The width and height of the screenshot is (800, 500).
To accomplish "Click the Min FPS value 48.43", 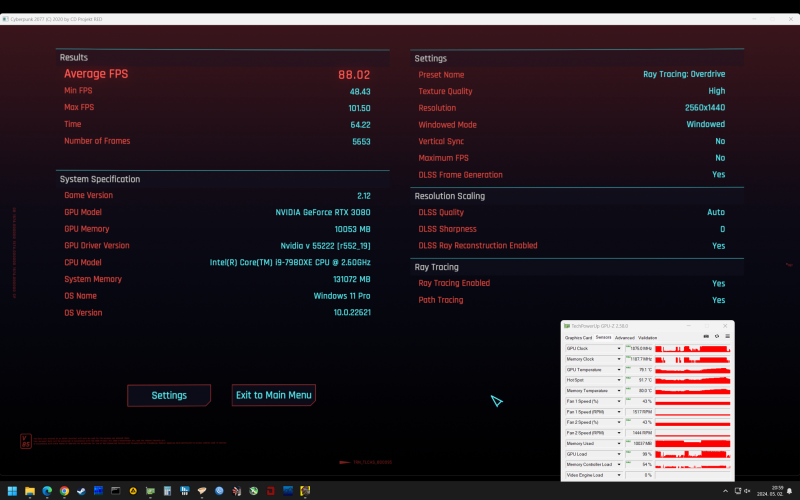I will pos(360,92).
